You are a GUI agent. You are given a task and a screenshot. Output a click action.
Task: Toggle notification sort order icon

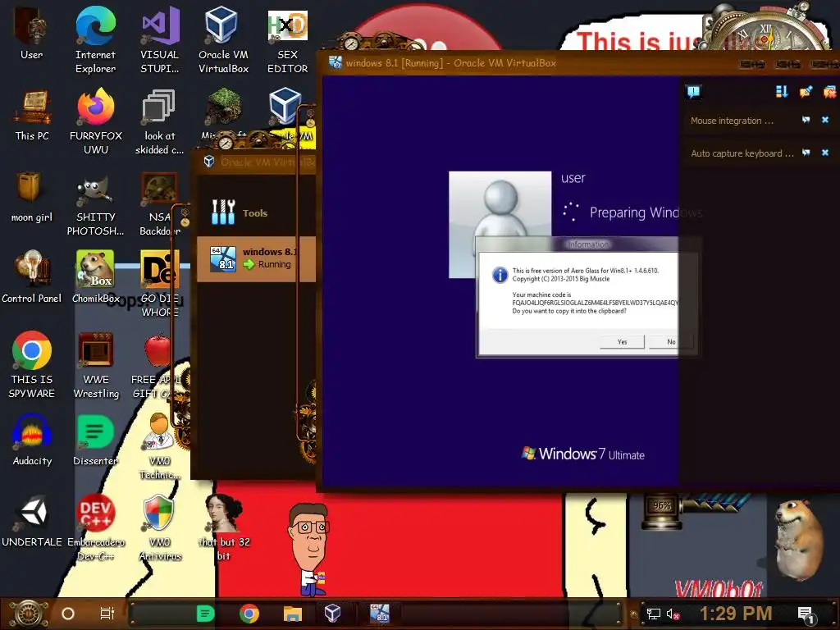tap(782, 92)
